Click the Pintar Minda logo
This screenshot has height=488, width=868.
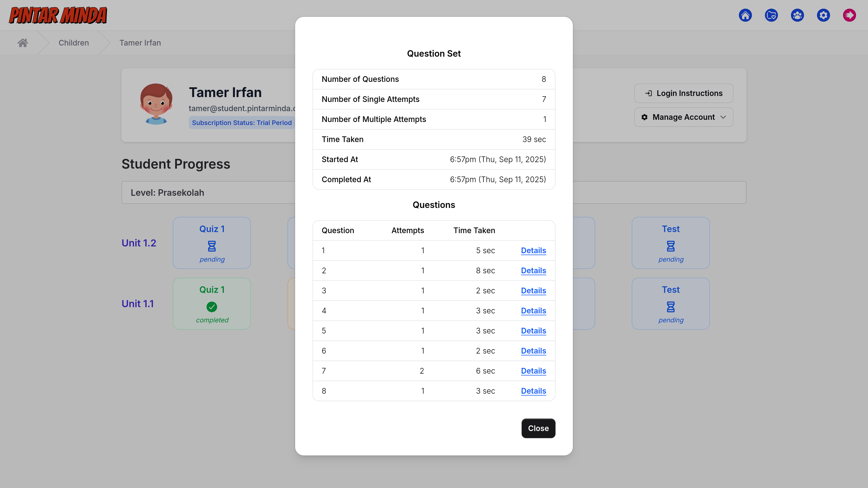click(x=58, y=15)
